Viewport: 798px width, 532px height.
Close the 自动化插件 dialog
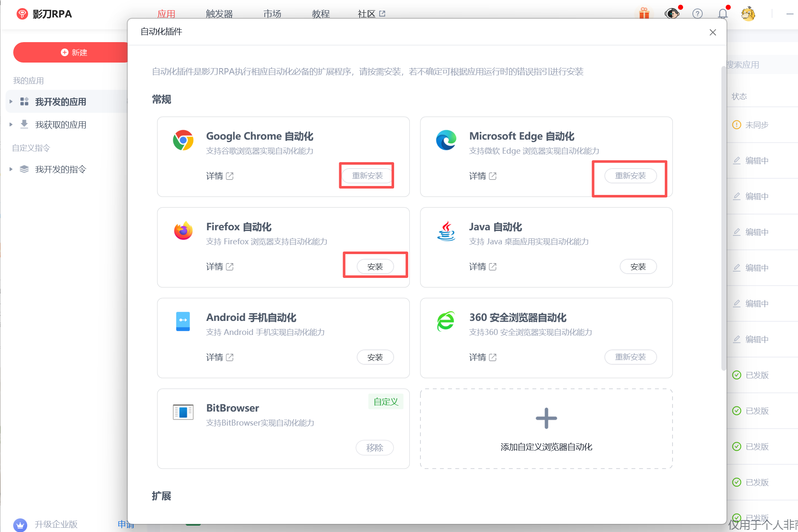(x=713, y=32)
